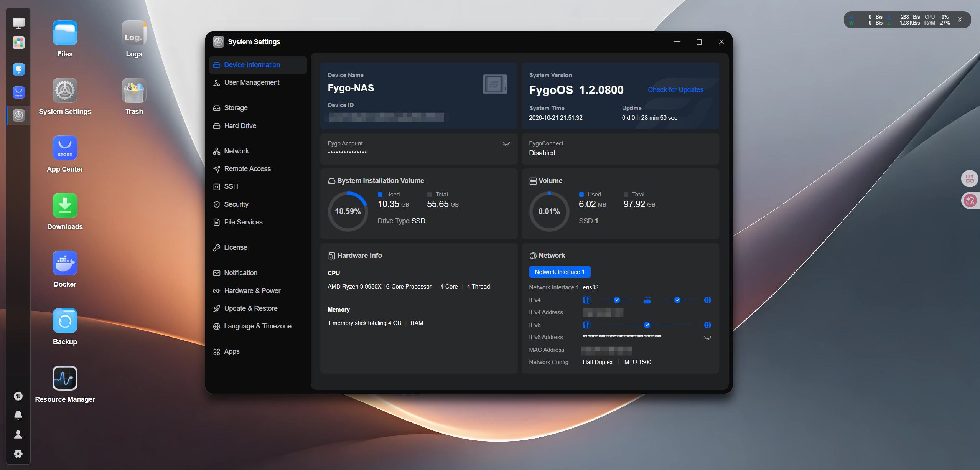Screen dimensions: 980x470
Task: Click the IPv4 internet globe status icon
Action: point(708,300)
